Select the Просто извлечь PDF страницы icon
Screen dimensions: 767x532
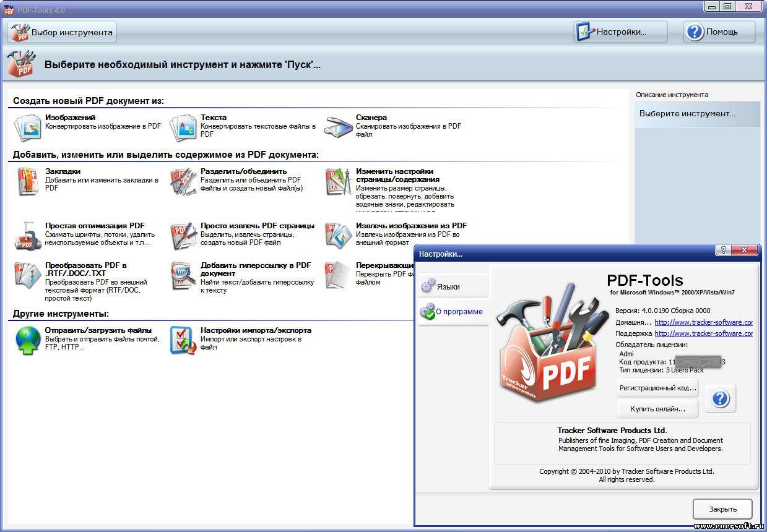tap(183, 236)
